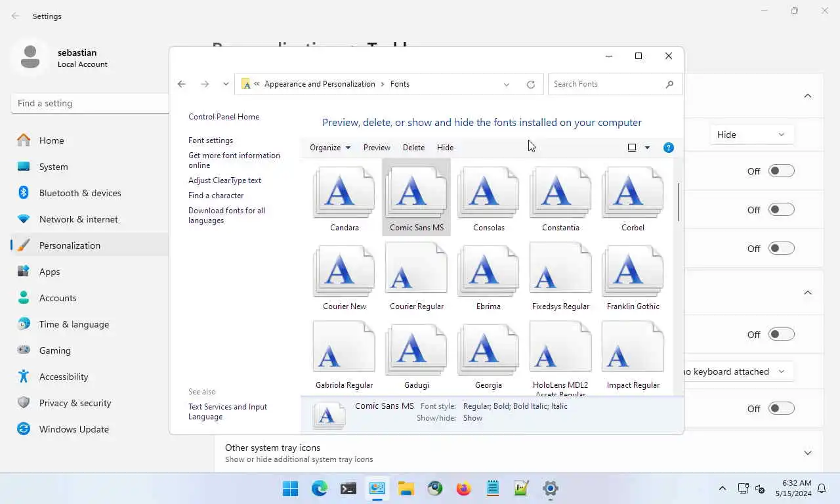The image size is (840, 504).
Task: Open recent locations dropdown arrow
Action: [x=226, y=84]
